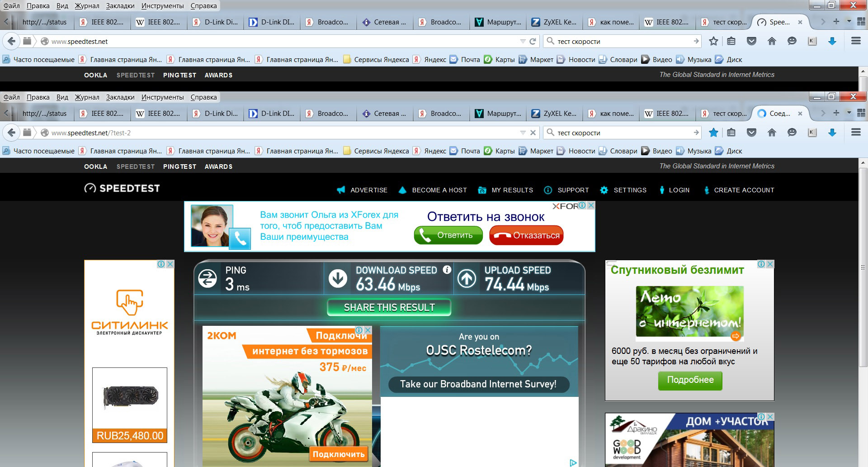Open hamburger menu in front window
The height and width of the screenshot is (467, 868).
click(x=855, y=132)
